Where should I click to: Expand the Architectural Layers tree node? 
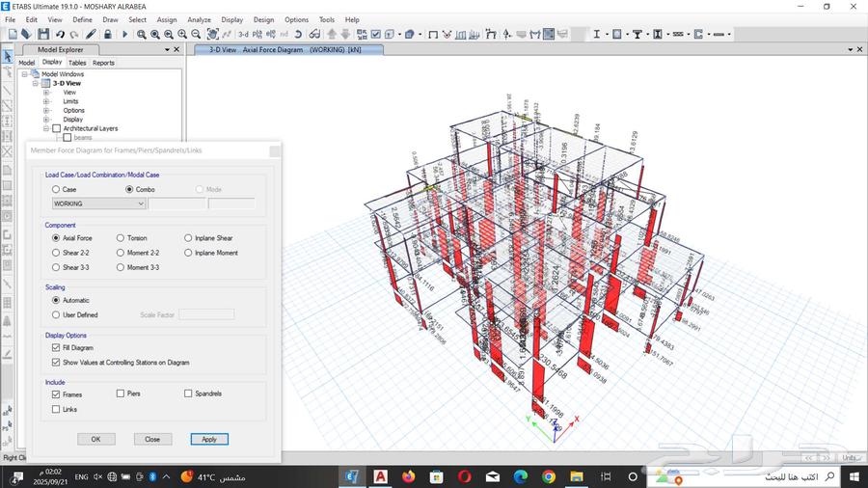coord(45,128)
